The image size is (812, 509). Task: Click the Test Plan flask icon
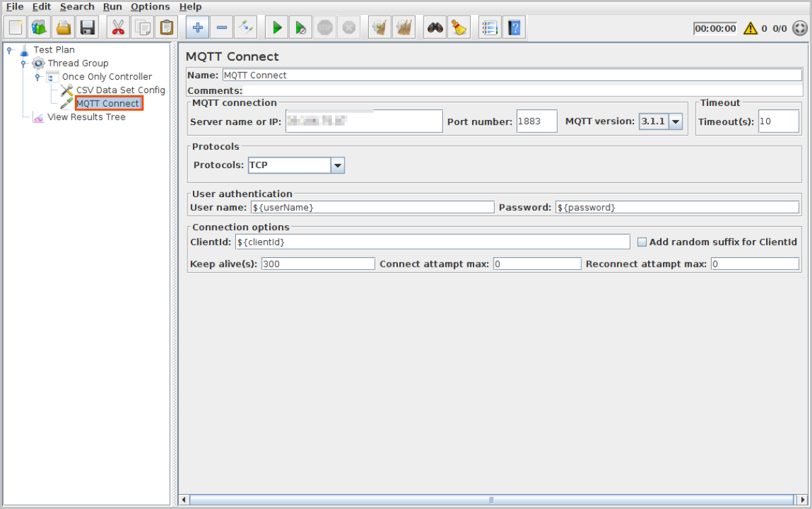tap(25, 49)
